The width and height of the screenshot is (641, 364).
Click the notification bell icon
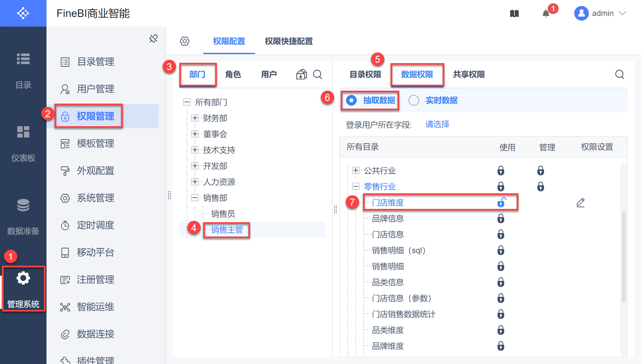click(x=546, y=14)
